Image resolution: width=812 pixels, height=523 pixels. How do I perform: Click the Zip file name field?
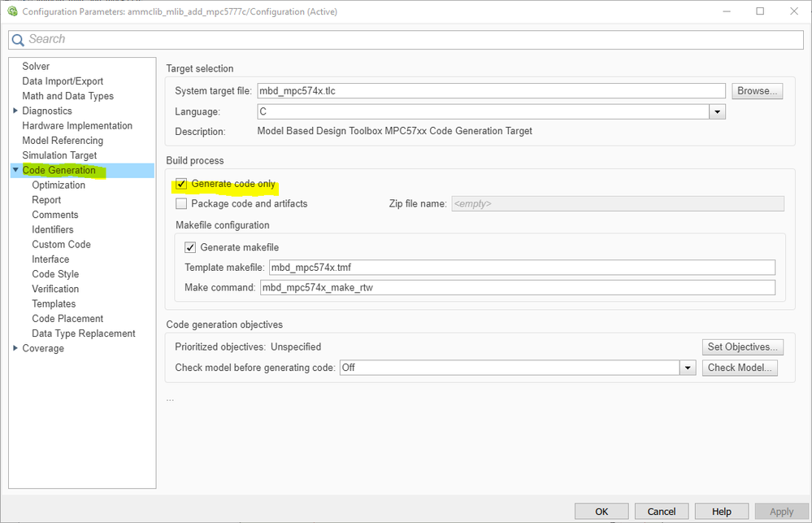click(618, 203)
